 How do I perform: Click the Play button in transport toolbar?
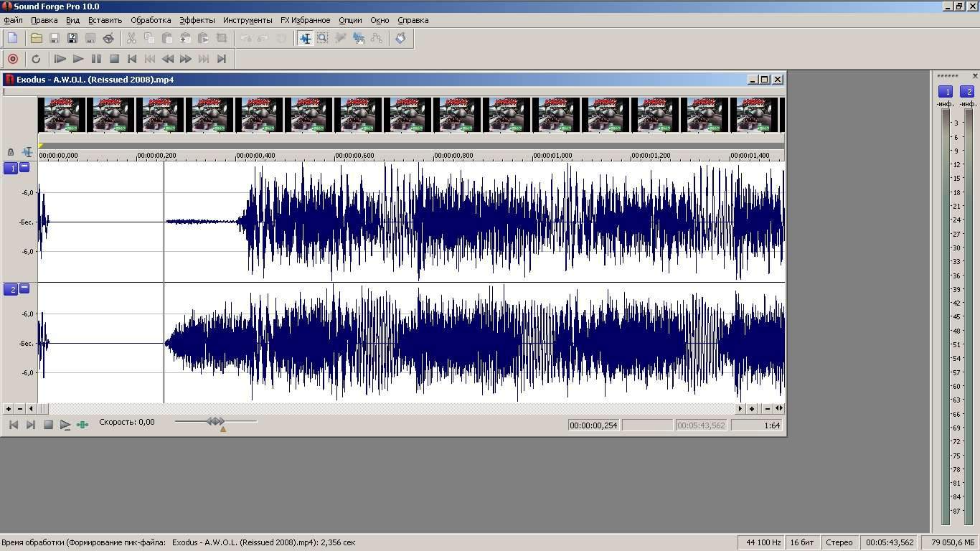pyautogui.click(x=78, y=59)
